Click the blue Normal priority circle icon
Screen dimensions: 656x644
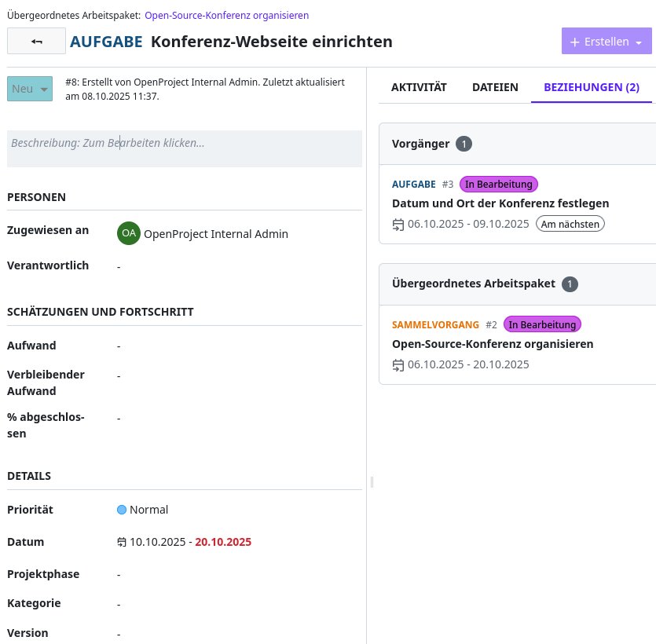[122, 510]
